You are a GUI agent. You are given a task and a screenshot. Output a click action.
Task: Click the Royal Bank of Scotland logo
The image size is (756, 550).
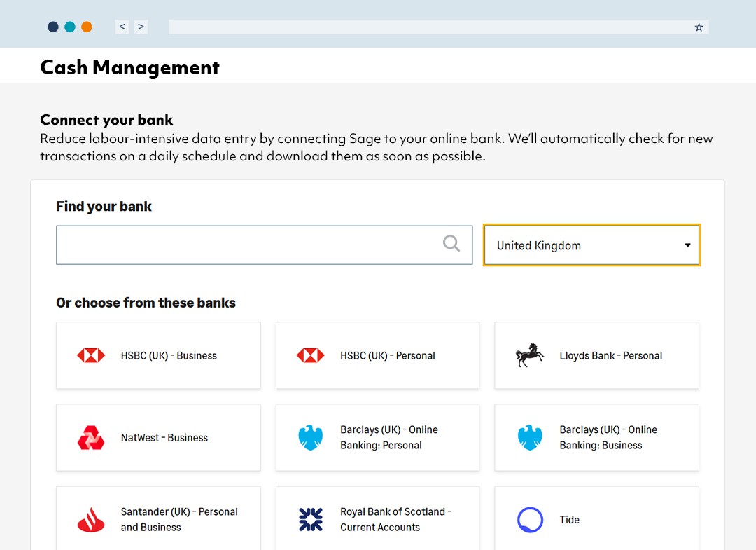click(310, 519)
